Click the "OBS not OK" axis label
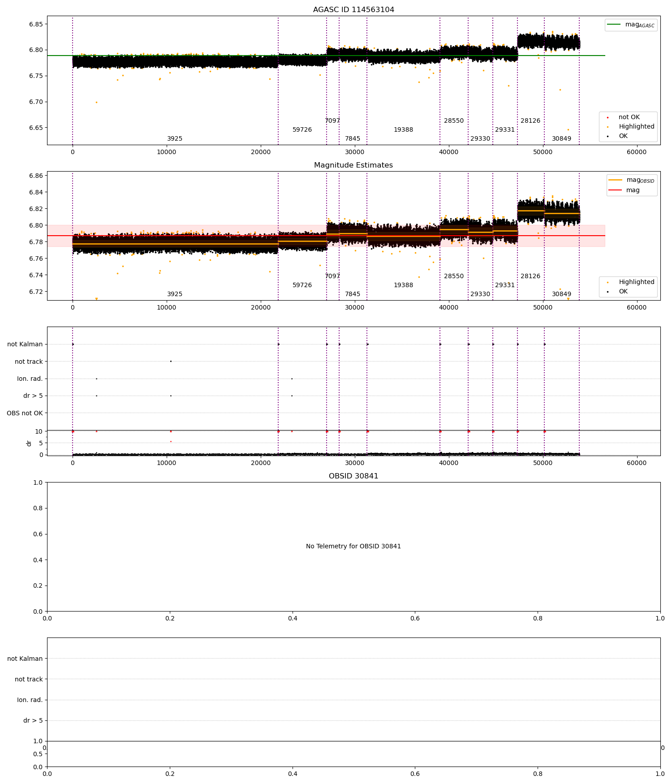The height and width of the screenshot is (784, 672). pyautogui.click(x=25, y=413)
